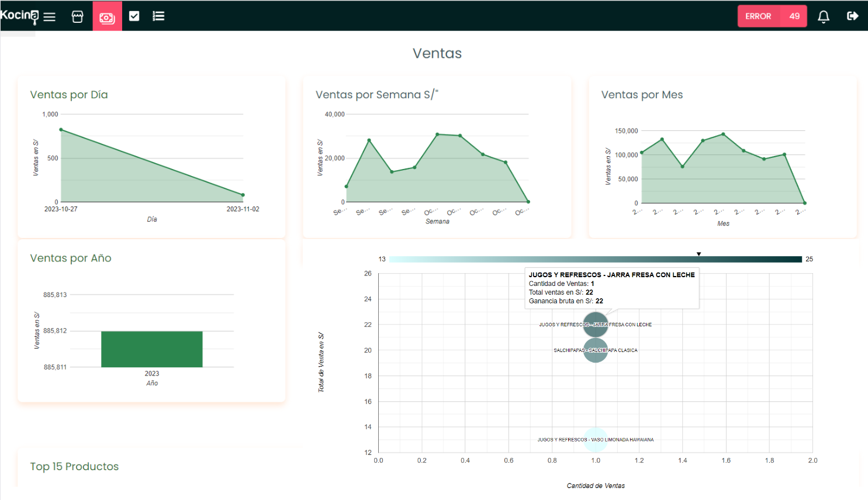Click the 2023-11-02 point in daily chart
The image size is (868, 500).
[243, 195]
